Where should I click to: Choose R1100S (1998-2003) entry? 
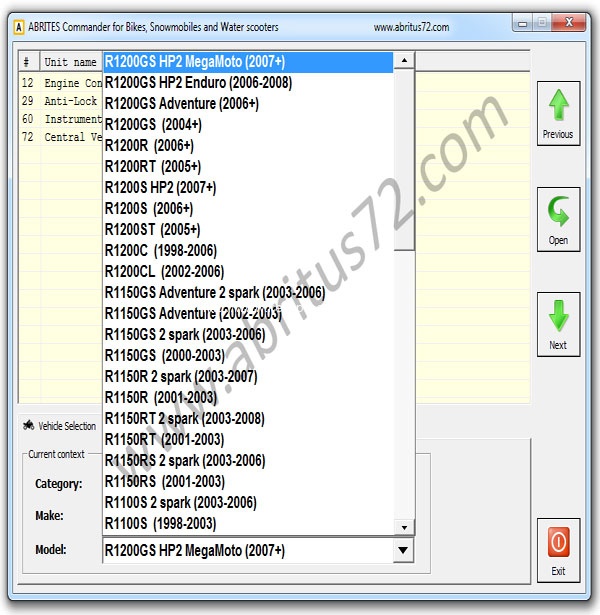coord(248,524)
